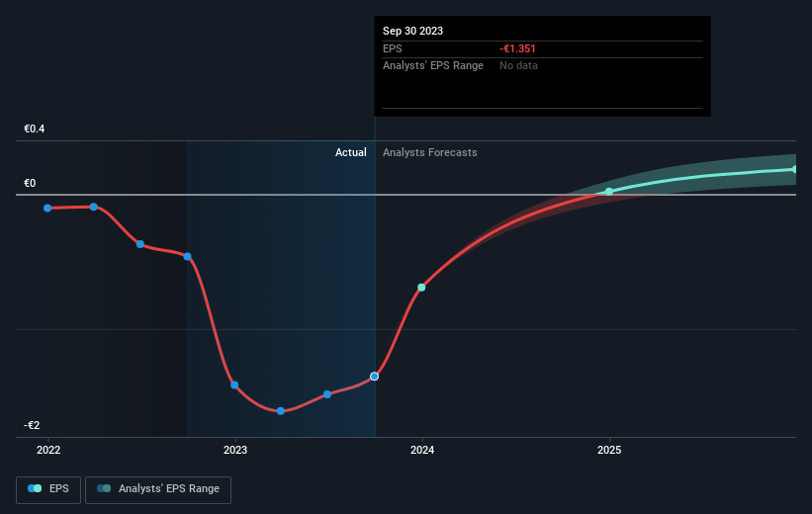The width and height of the screenshot is (812, 514).
Task: Click the 2023 x-axis label
Action: coord(235,451)
